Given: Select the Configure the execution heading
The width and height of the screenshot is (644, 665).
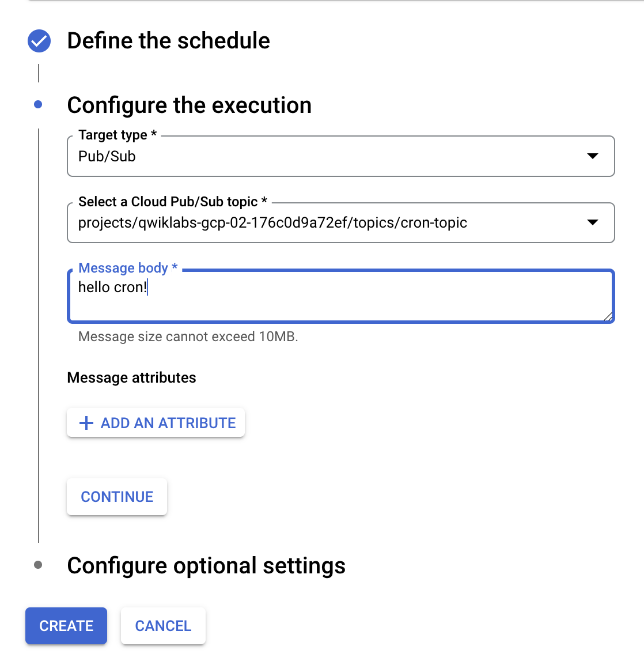Looking at the screenshot, I should (x=189, y=105).
